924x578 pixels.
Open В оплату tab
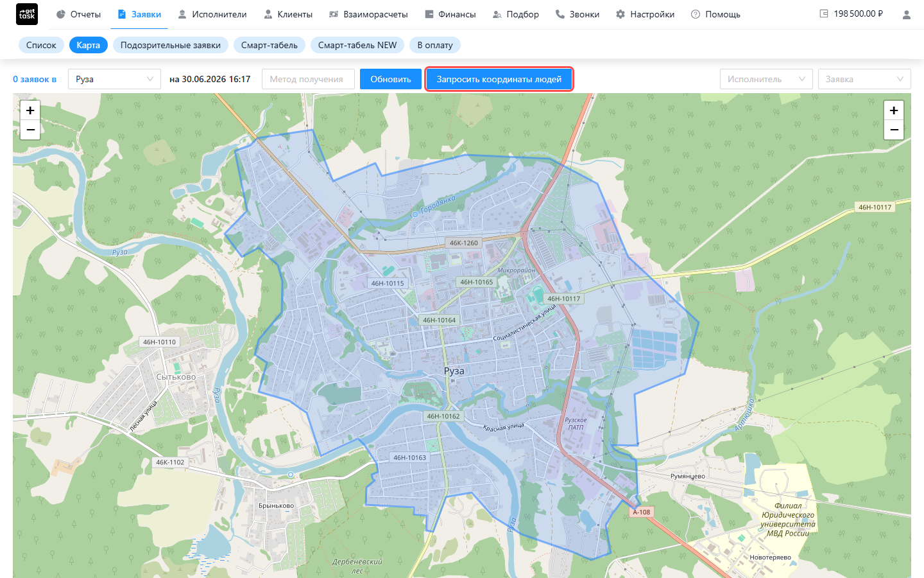click(435, 45)
